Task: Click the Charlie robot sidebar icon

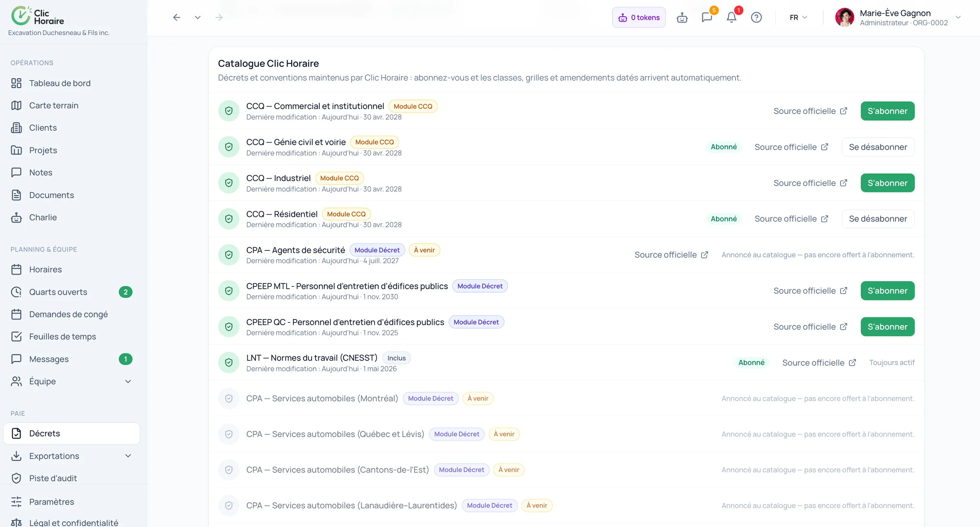Action: [16, 218]
